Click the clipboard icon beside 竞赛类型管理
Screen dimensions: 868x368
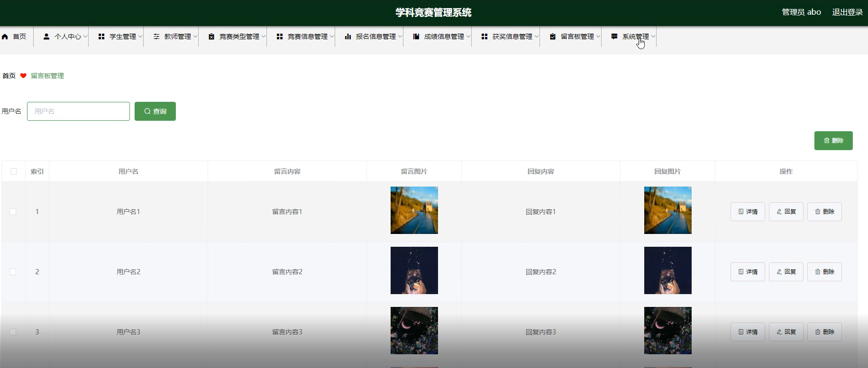point(211,36)
